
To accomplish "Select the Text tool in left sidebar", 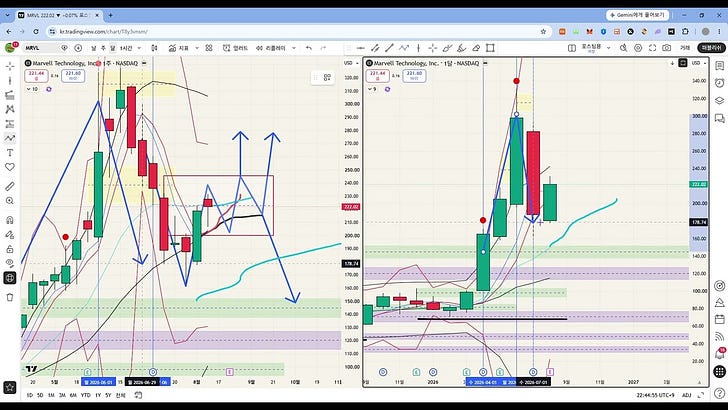I will (x=10, y=153).
